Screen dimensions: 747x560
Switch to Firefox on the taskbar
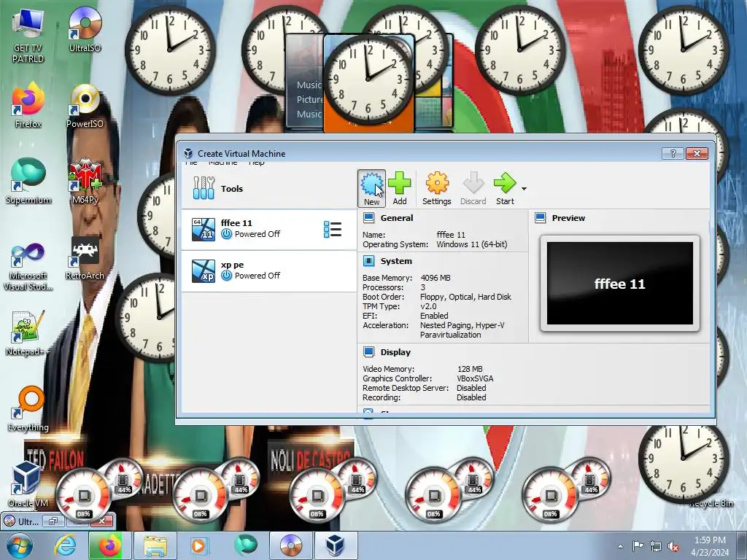(x=109, y=545)
